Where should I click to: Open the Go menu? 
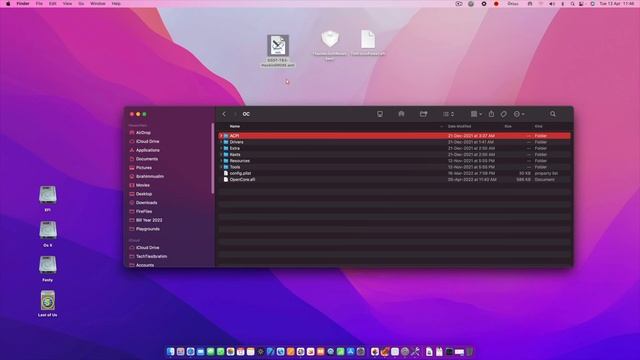81,4
